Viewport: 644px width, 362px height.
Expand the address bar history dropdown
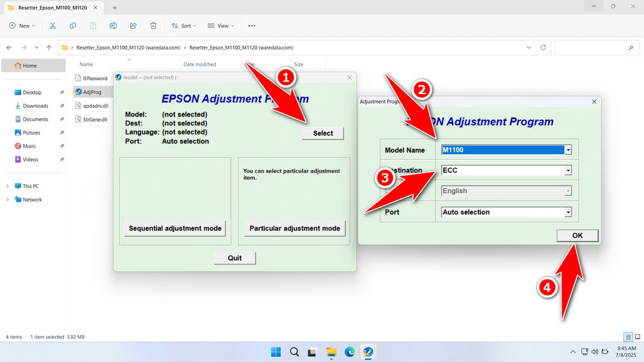coord(529,48)
